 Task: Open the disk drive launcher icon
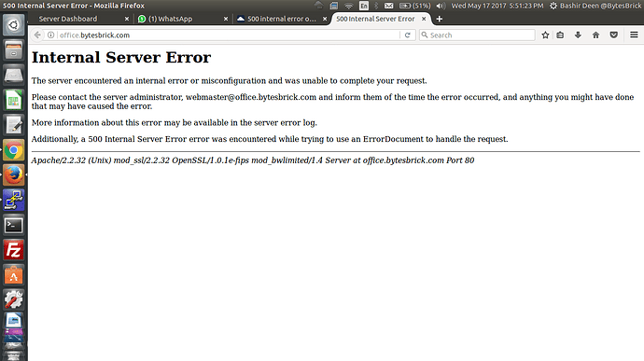tap(14, 76)
